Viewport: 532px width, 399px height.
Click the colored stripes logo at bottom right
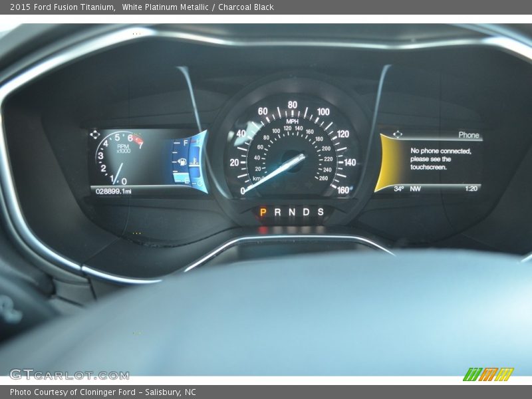488,374
